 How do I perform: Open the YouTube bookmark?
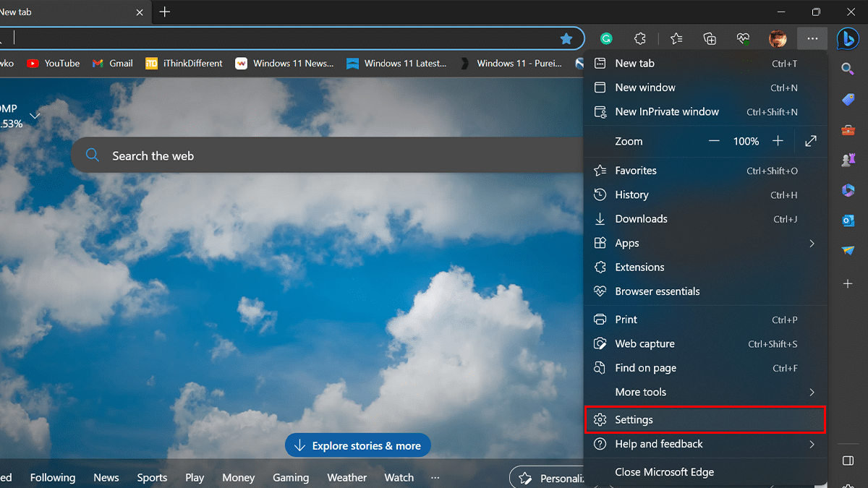point(54,64)
